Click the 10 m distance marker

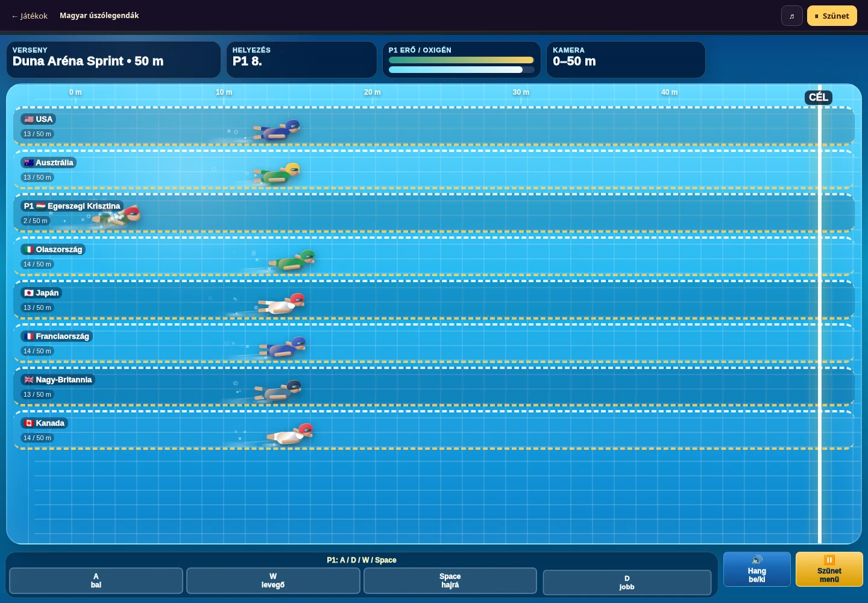point(224,92)
